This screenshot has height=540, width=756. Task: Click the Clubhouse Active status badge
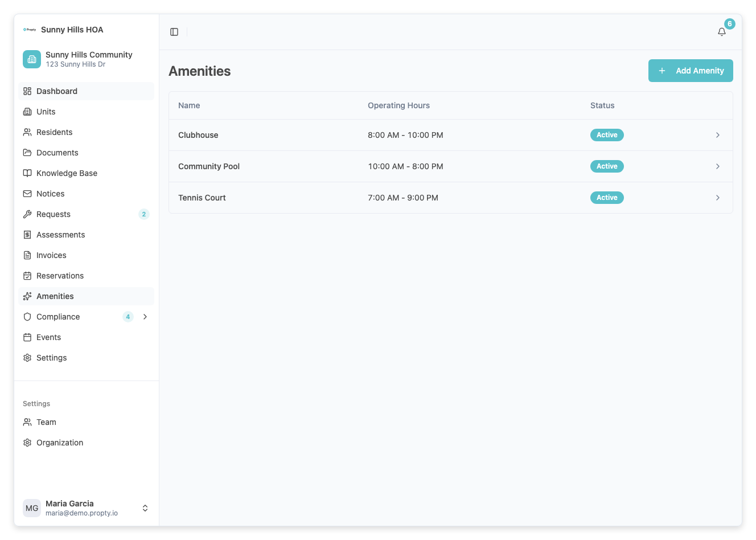pos(606,135)
